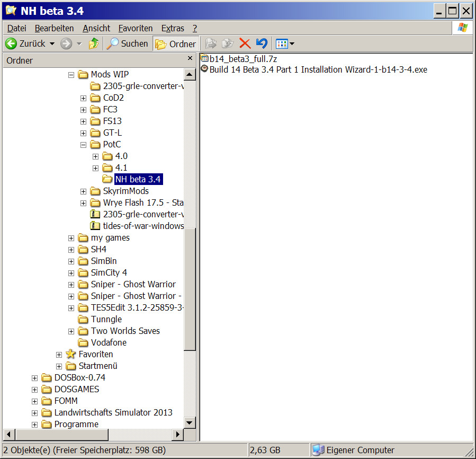Click the TES5Edit folder icon
This screenshot has height=459, width=476.
[83, 307]
